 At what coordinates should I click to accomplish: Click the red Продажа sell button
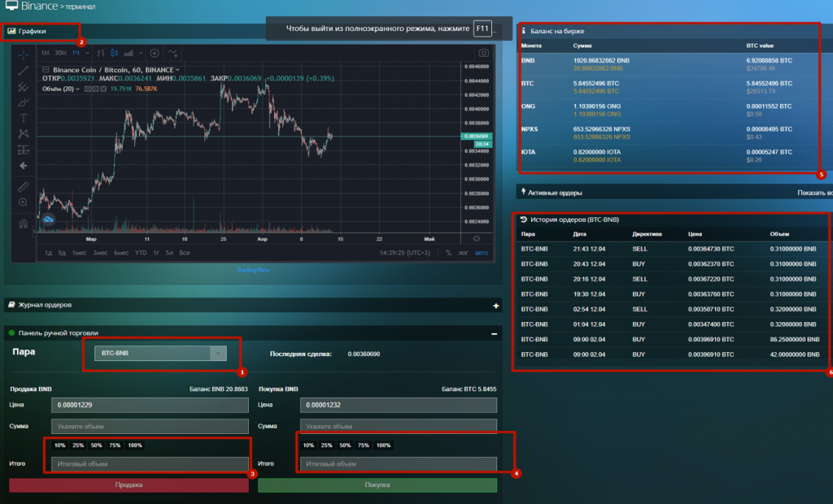pos(129,484)
